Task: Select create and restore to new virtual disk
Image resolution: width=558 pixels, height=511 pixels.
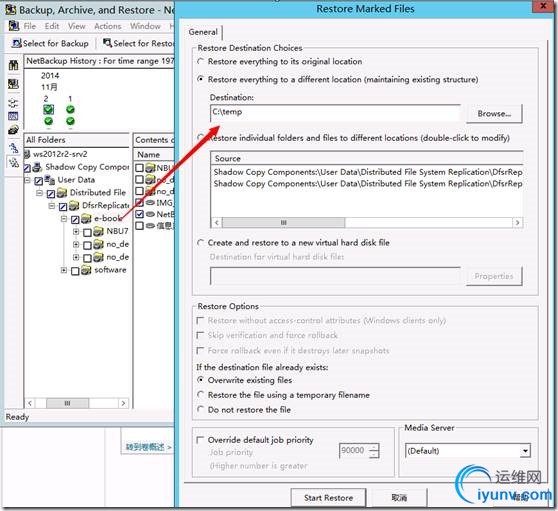Action: coord(201,243)
